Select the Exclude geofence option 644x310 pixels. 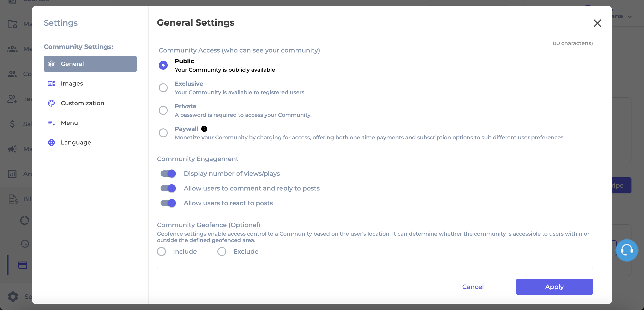coord(222,251)
